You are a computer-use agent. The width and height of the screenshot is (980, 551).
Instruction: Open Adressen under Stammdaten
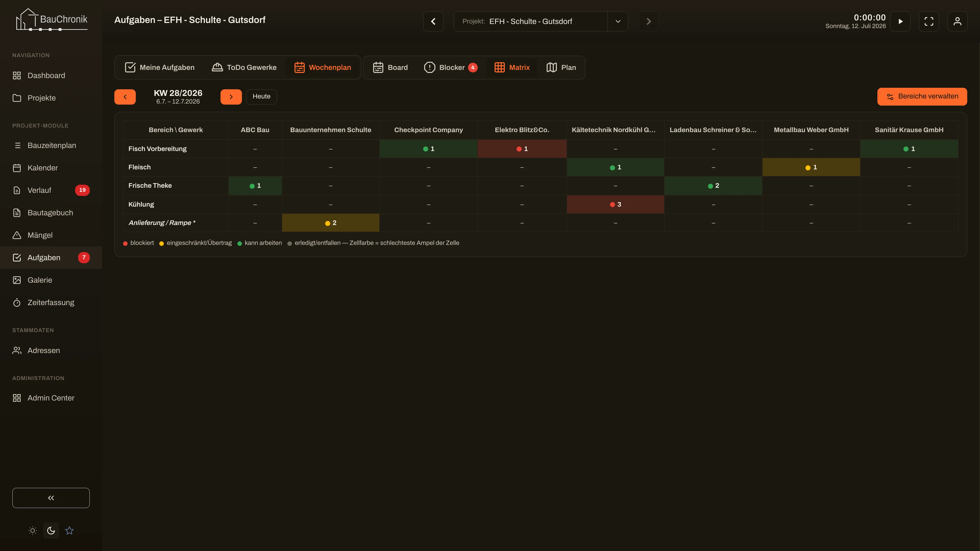(x=51, y=350)
